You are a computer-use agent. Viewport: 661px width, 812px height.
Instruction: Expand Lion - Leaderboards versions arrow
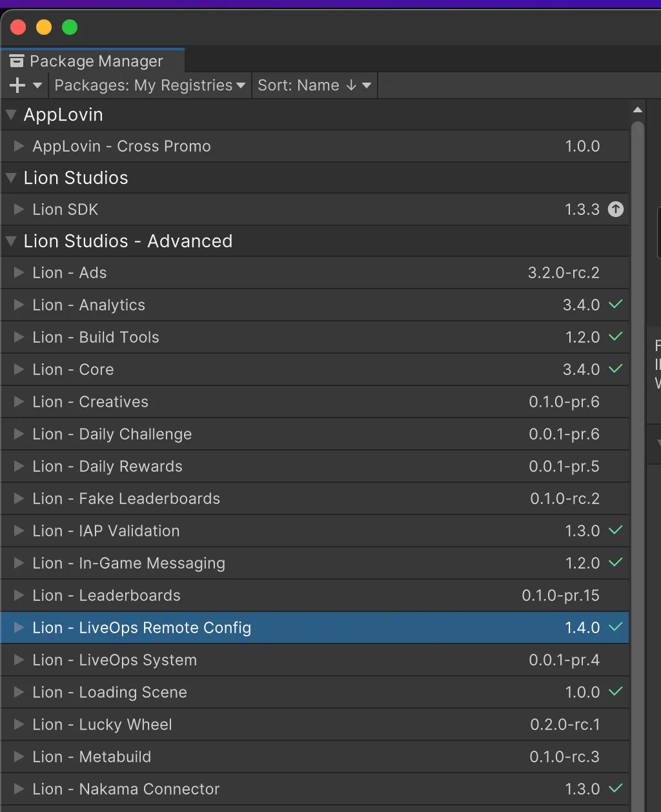19,596
